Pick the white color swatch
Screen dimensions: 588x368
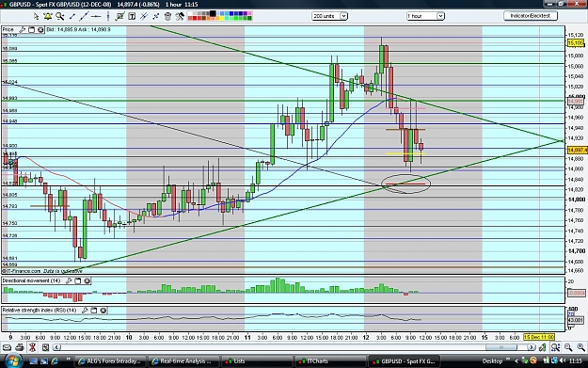[x=190, y=14]
